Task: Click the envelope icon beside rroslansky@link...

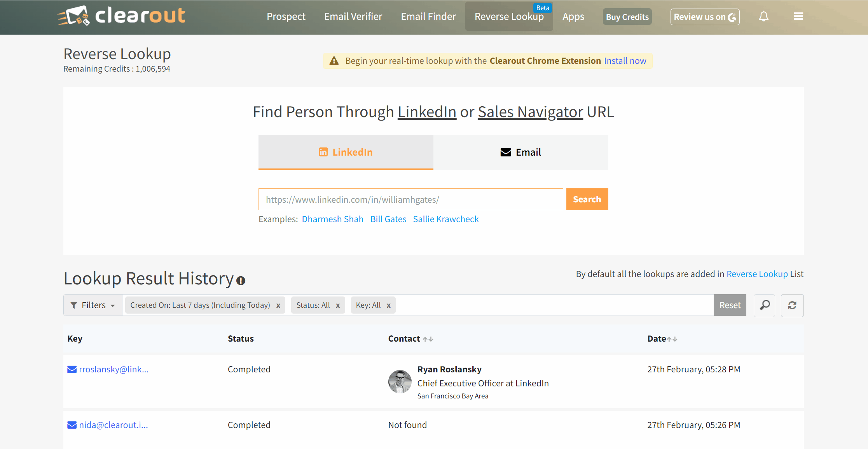Action: click(x=72, y=369)
